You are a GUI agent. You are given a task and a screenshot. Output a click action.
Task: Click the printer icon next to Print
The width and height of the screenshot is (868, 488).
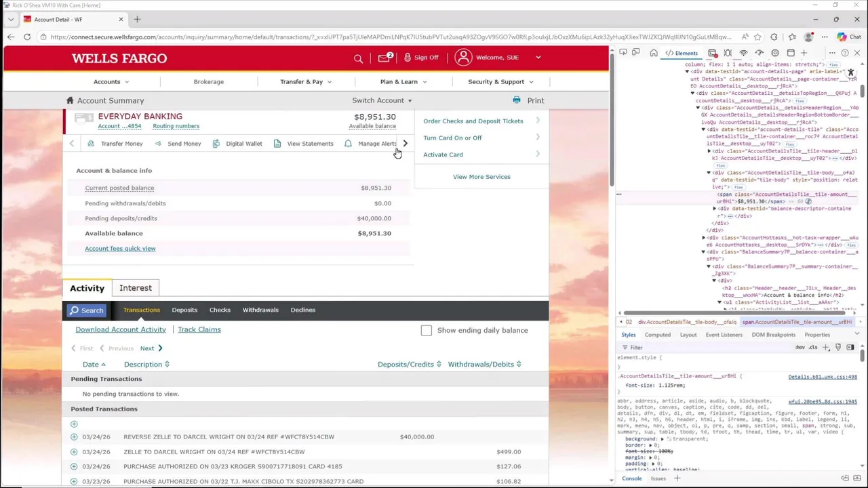tap(517, 100)
